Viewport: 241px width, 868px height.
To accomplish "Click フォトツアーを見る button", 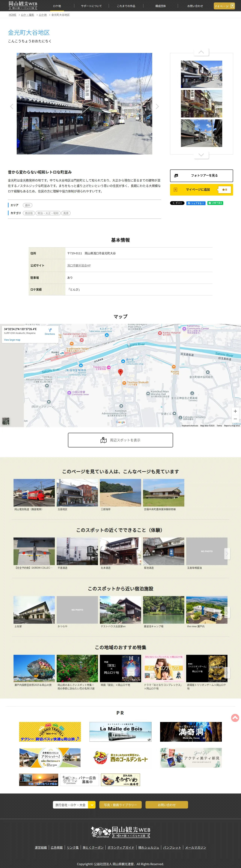I will tap(201, 175).
